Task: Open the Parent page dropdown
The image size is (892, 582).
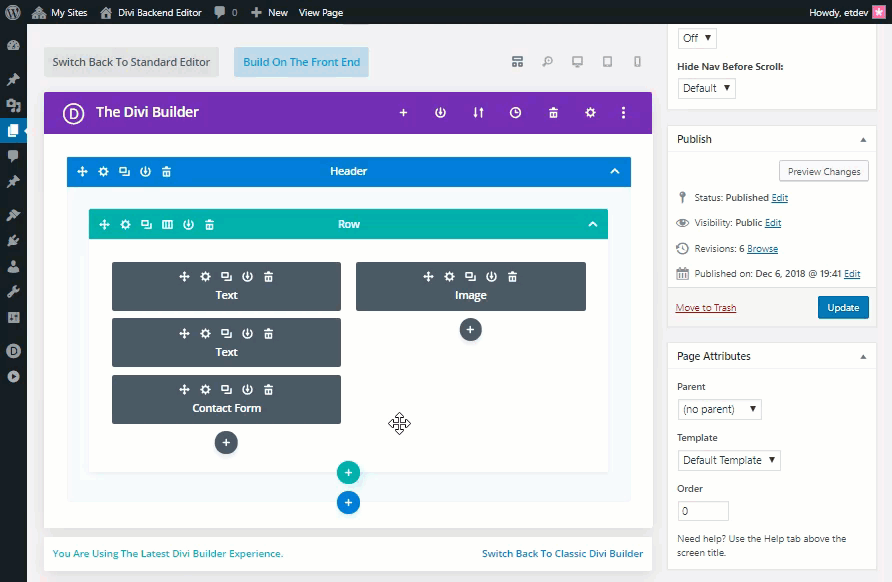Action: pyautogui.click(x=720, y=409)
